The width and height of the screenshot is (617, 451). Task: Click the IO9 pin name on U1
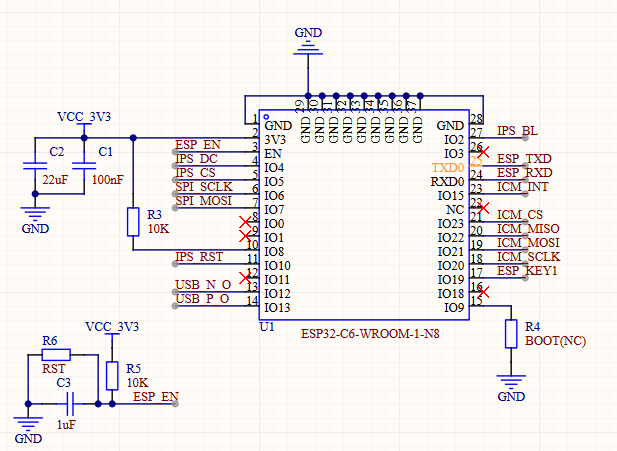454,308
